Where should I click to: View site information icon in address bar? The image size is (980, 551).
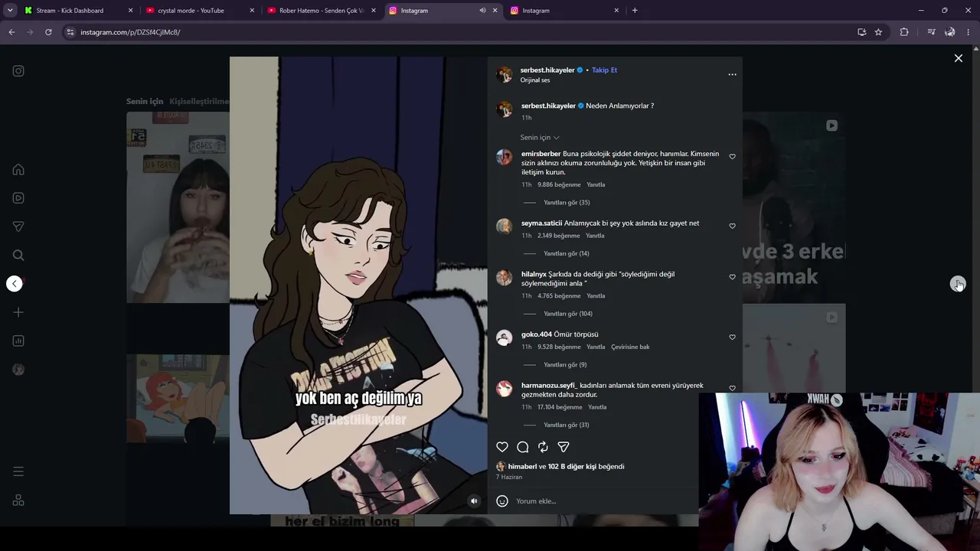(70, 32)
